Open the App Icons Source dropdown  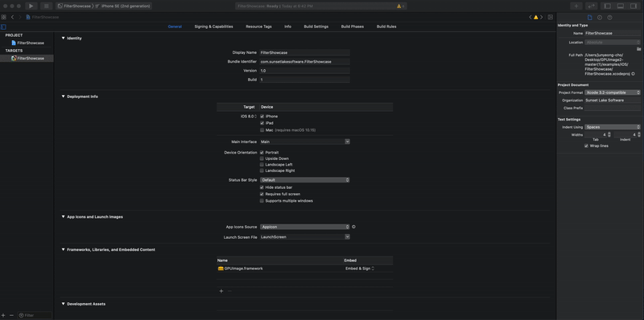coord(305,227)
